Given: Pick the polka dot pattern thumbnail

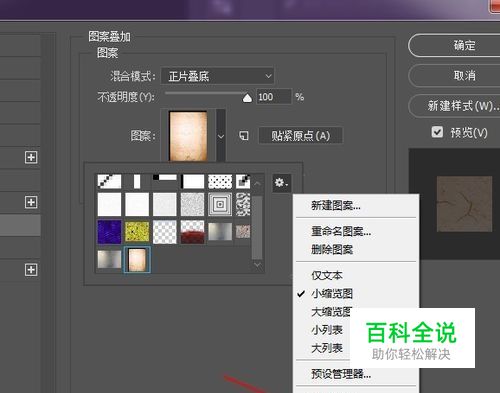Looking at the screenshot, I should [220, 182].
